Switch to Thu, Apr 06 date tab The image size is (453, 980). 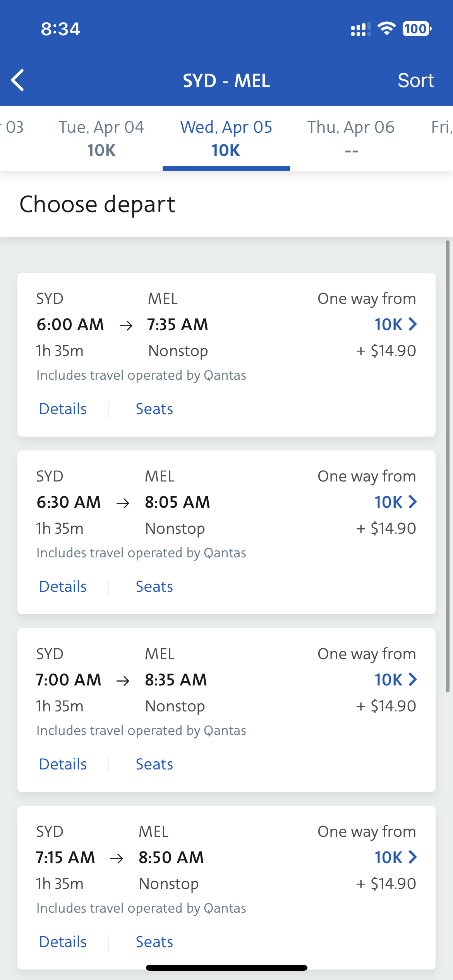point(351,138)
